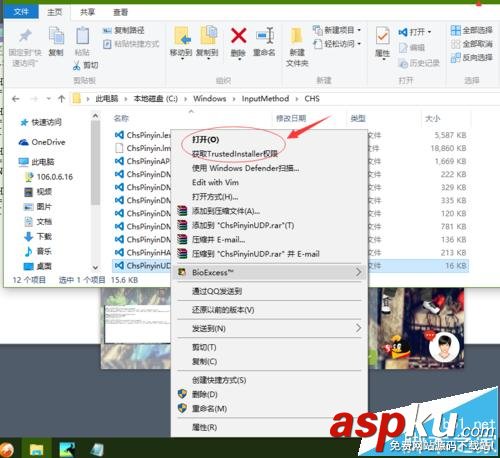Click InputMethod in the address breadcrumb
This screenshot has width=500, height=458.
[265, 99]
